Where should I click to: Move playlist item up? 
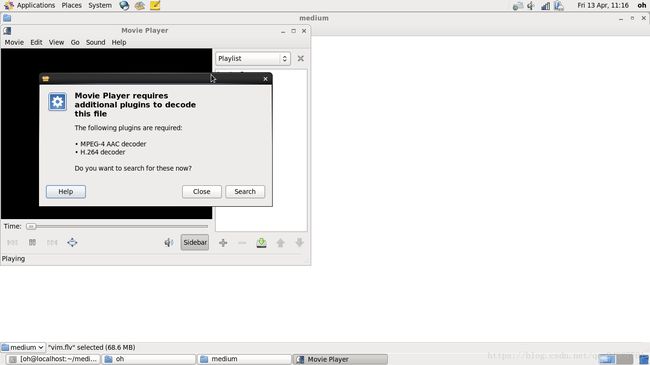point(281,243)
